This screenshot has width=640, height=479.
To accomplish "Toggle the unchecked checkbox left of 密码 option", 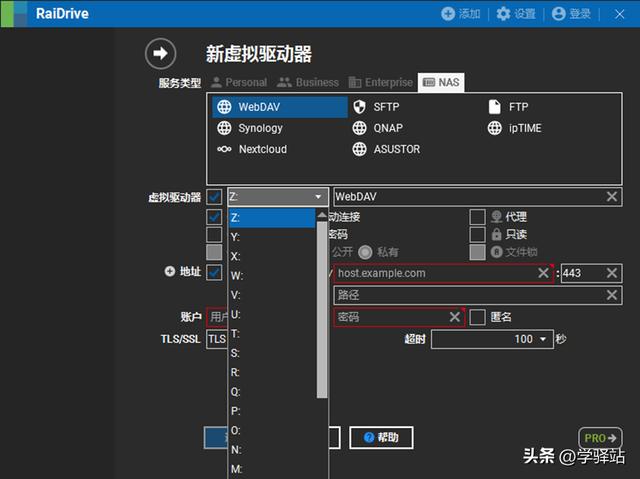I will pos(214,235).
